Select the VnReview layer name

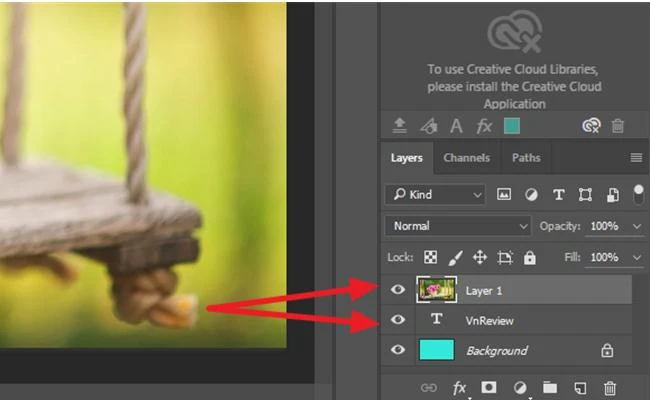(x=489, y=321)
